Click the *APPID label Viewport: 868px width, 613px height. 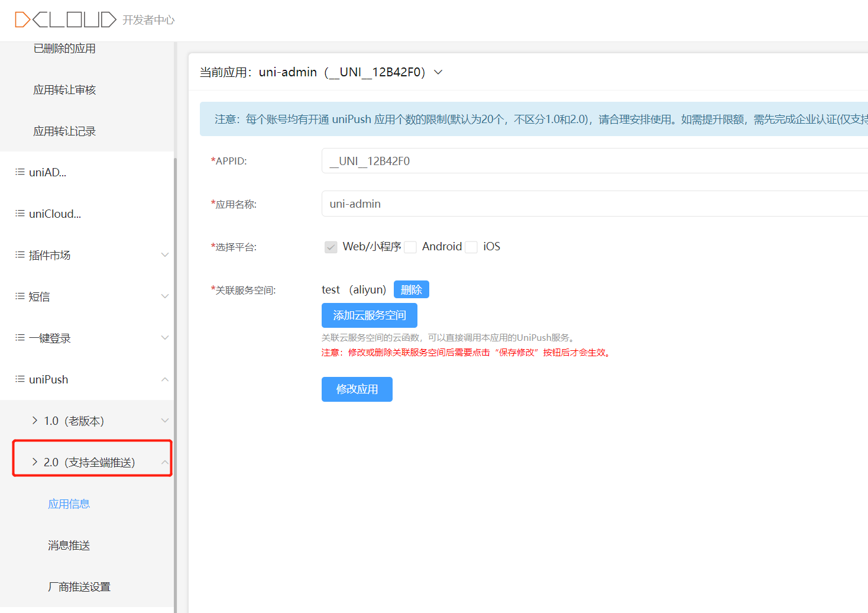tap(229, 161)
